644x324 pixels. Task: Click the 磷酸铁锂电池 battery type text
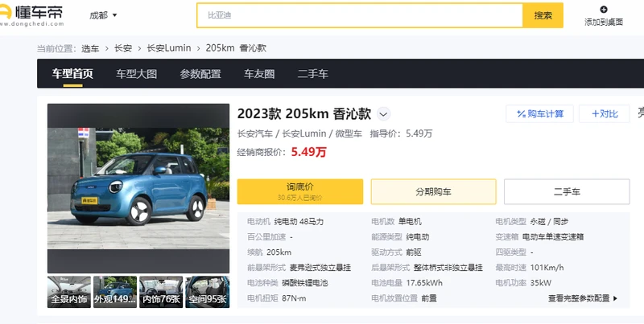(x=305, y=283)
